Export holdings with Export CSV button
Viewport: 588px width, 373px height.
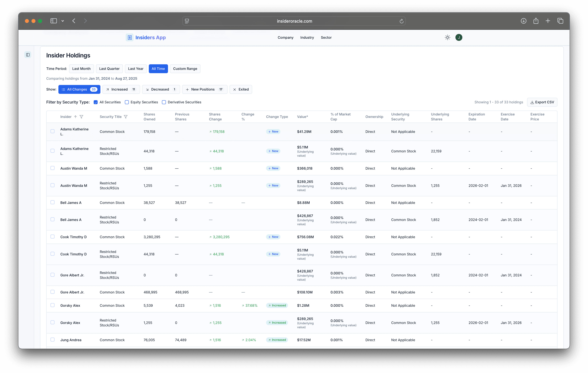[x=542, y=102]
